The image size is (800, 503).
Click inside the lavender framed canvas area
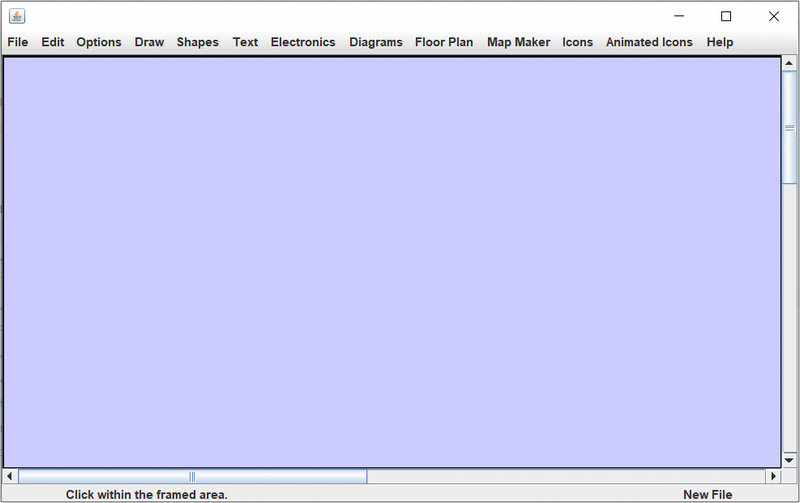coord(392,260)
